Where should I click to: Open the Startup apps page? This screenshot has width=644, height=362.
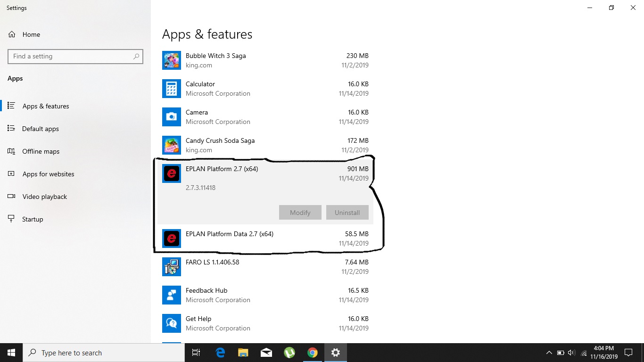tap(75, 219)
